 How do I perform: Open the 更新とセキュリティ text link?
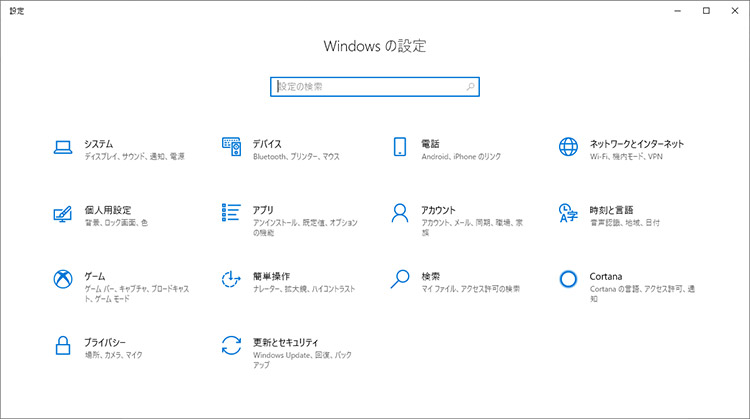click(x=285, y=341)
